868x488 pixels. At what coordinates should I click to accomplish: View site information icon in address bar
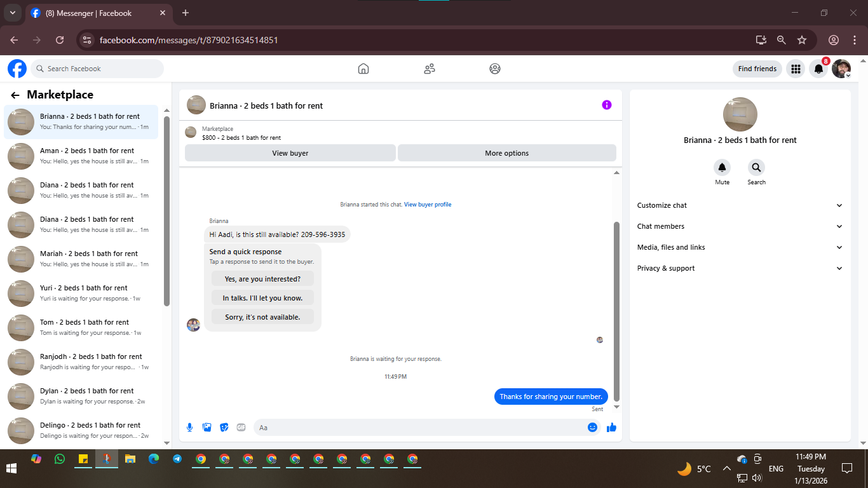[x=88, y=40]
